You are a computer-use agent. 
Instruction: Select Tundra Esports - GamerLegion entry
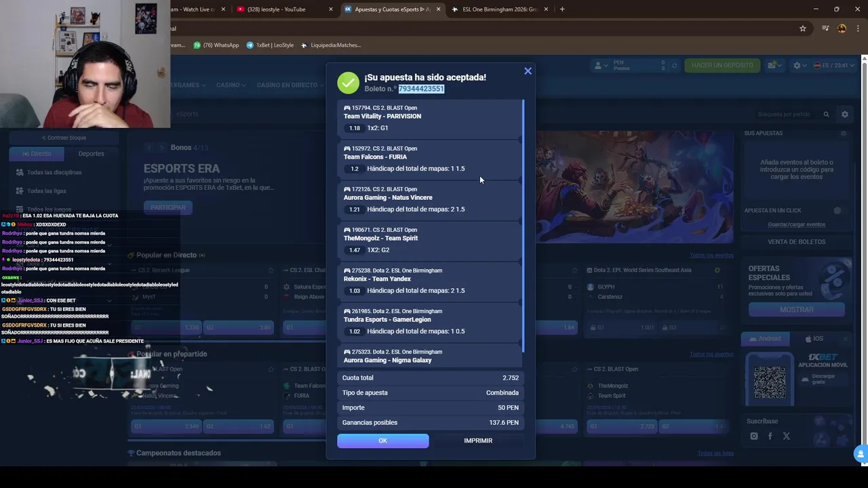429,322
